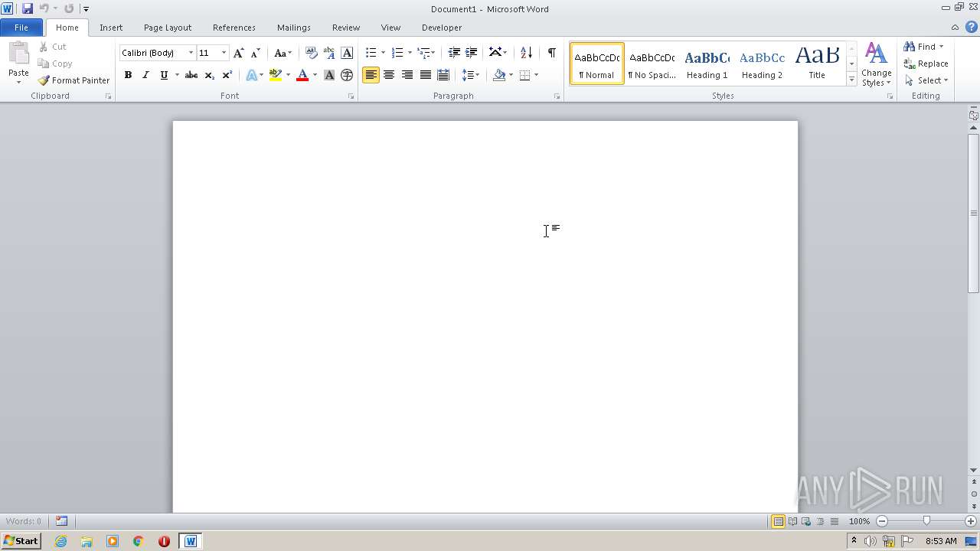Click the Decrease Indent icon

click(x=454, y=53)
